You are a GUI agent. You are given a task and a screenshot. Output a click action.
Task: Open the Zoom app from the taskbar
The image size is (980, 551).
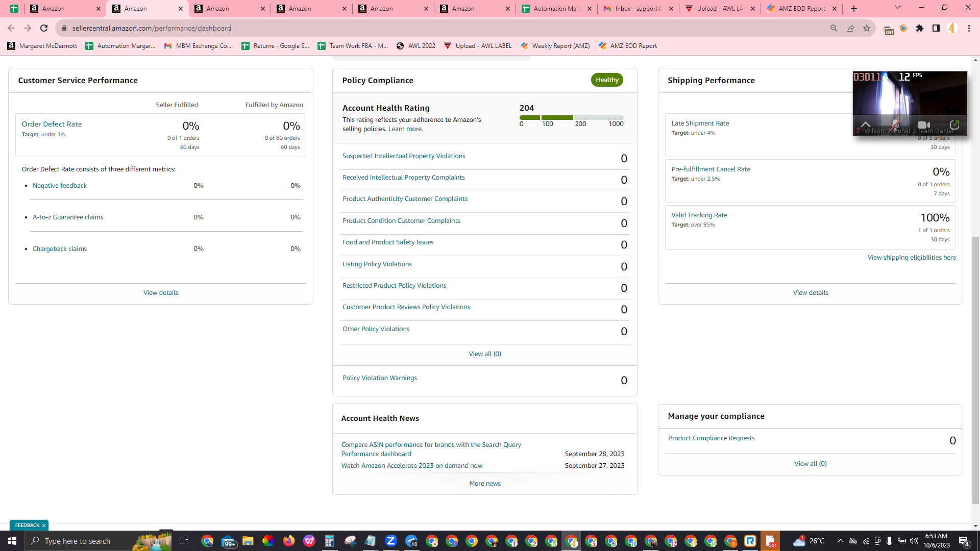391,541
